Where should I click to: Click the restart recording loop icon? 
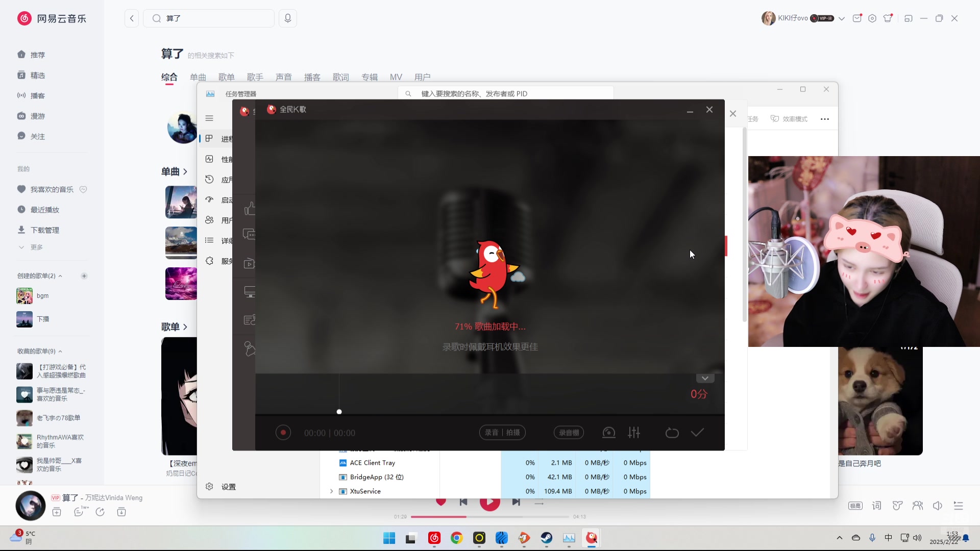pos(672,433)
